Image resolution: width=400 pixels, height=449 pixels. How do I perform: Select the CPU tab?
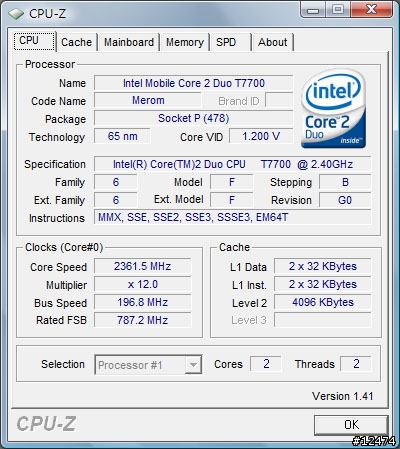(34, 41)
